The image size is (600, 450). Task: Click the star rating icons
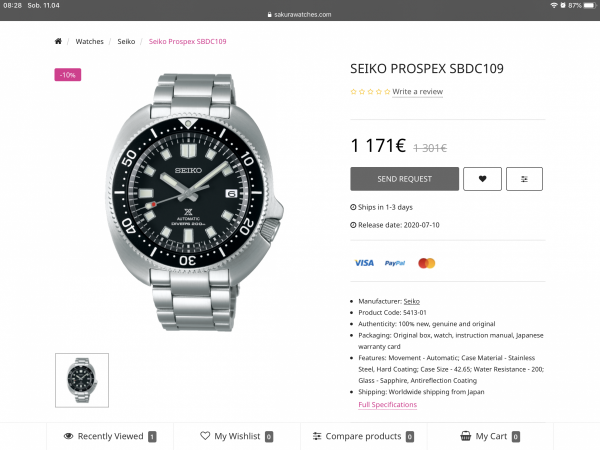pyautogui.click(x=369, y=92)
